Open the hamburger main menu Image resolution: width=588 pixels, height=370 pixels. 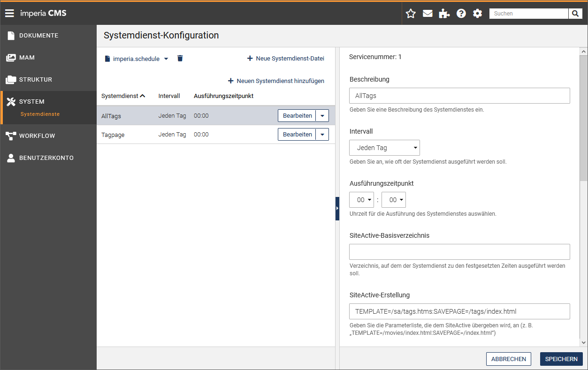[x=9, y=13]
